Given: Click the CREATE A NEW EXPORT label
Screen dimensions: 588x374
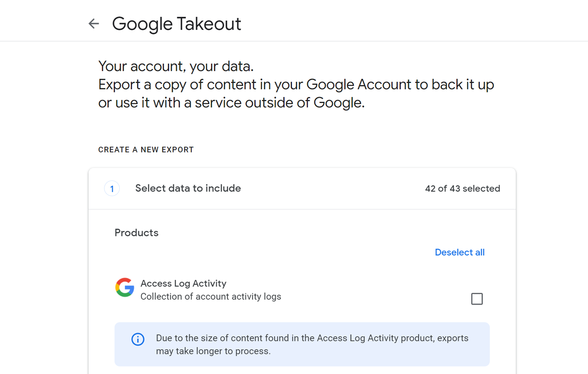Looking at the screenshot, I should [x=146, y=150].
